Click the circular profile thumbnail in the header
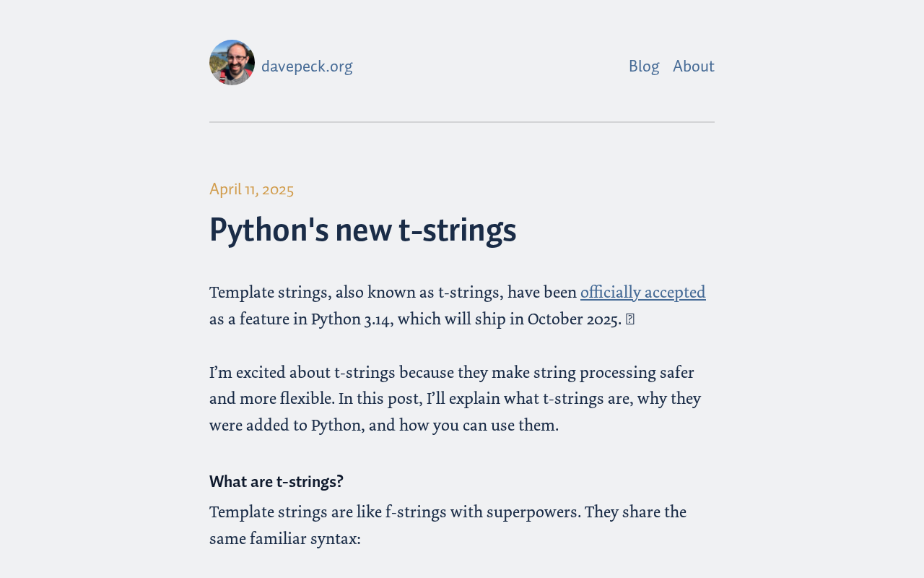The width and height of the screenshot is (924, 578). pos(232,62)
